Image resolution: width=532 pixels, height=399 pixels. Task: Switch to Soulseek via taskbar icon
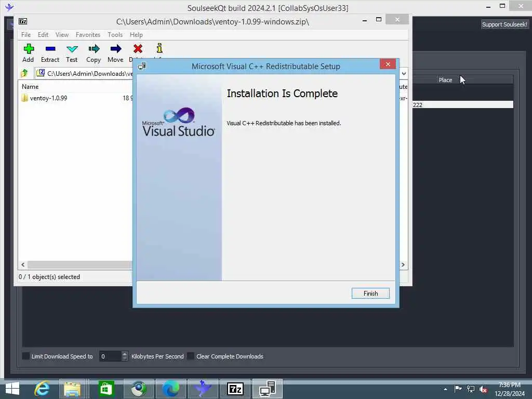[203, 389]
